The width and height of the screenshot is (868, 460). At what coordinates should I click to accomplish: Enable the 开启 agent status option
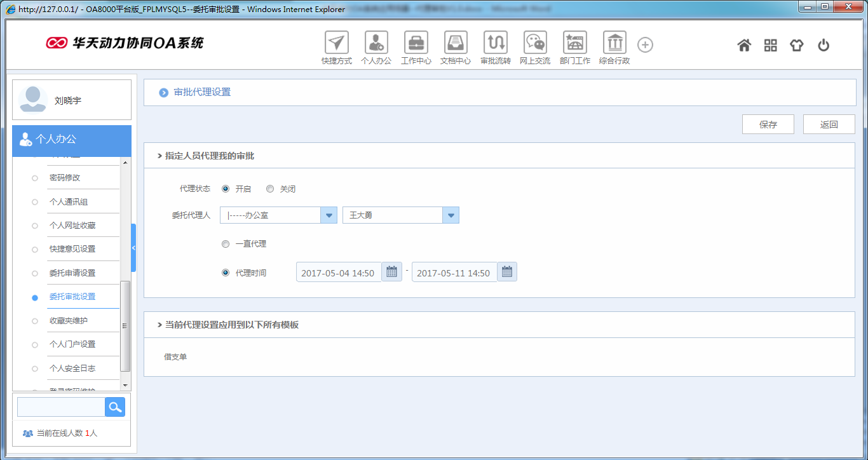tap(226, 188)
